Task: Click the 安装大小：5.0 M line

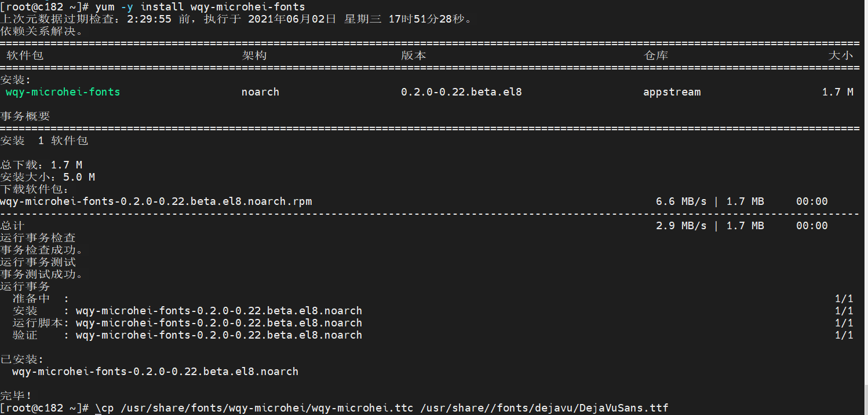Action: pyautogui.click(x=48, y=177)
